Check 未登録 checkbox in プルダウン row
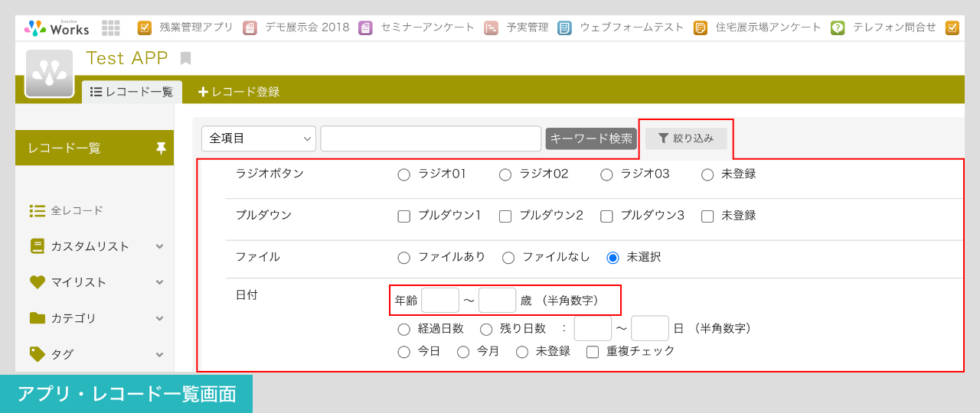This screenshot has height=413, width=980. point(707,216)
